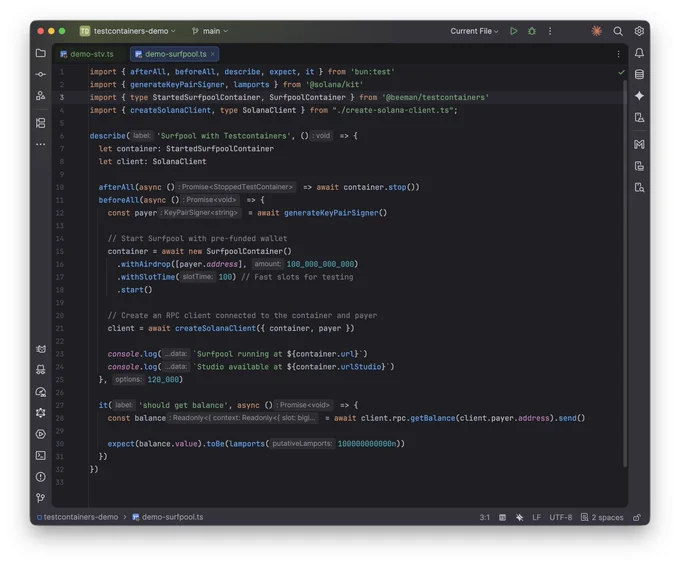680x565 pixels.
Task: Open the Git tool window icon
Action: coord(41,498)
